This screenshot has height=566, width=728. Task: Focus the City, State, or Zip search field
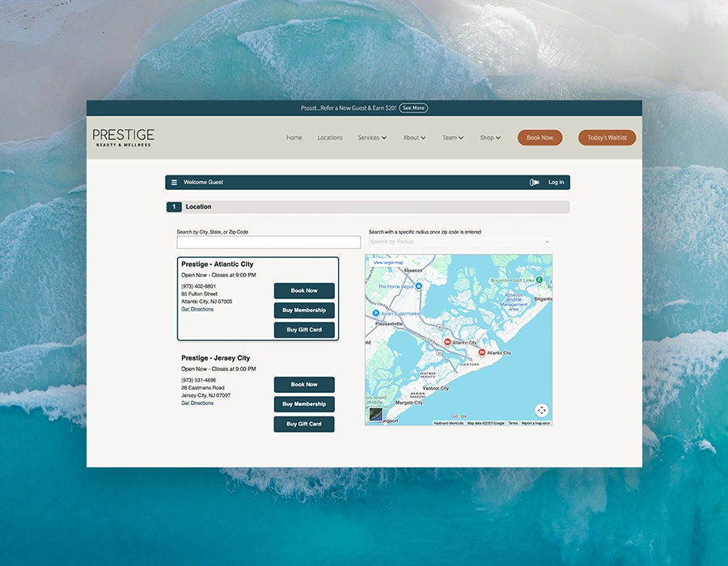pos(269,243)
